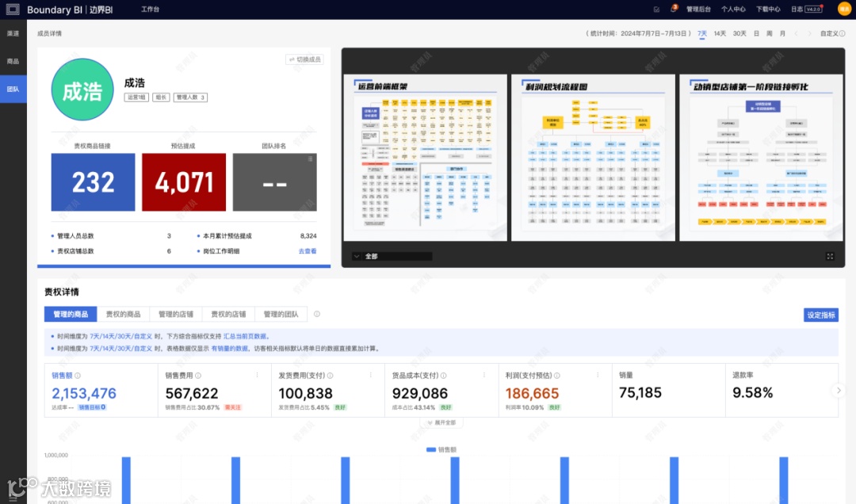
Task: Click 去查看 link for 岗位工作明细
Action: pyautogui.click(x=308, y=251)
